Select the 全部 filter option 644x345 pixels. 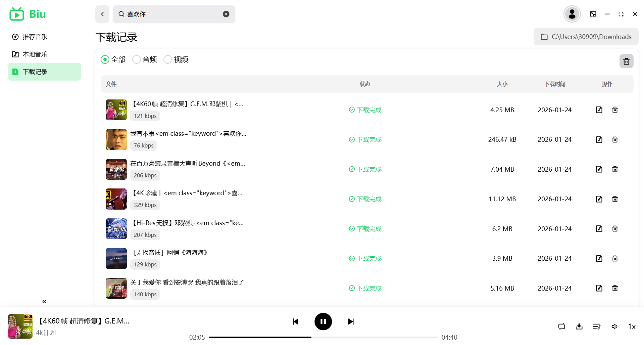point(105,59)
